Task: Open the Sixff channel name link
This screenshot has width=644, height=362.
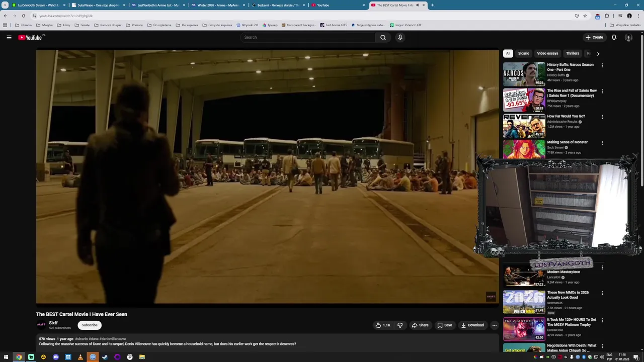Action: [x=53, y=323]
